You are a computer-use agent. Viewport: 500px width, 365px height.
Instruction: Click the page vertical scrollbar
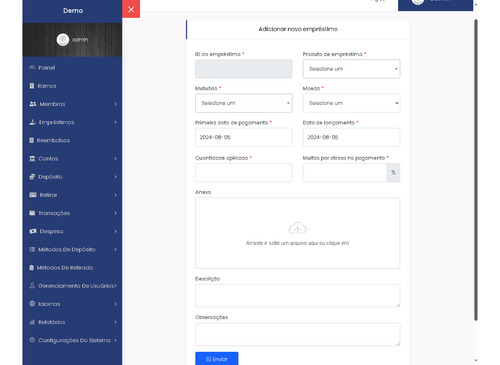[x=476, y=170]
